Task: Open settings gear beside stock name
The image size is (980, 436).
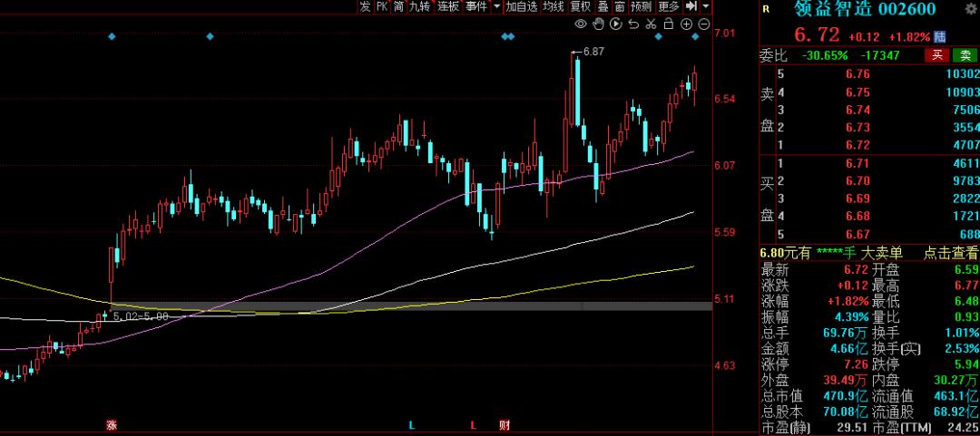Action: point(767,10)
